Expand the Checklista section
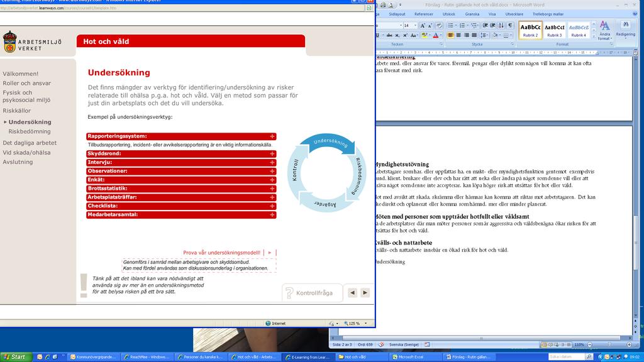The width and height of the screenshot is (644, 362). pyautogui.click(x=181, y=206)
